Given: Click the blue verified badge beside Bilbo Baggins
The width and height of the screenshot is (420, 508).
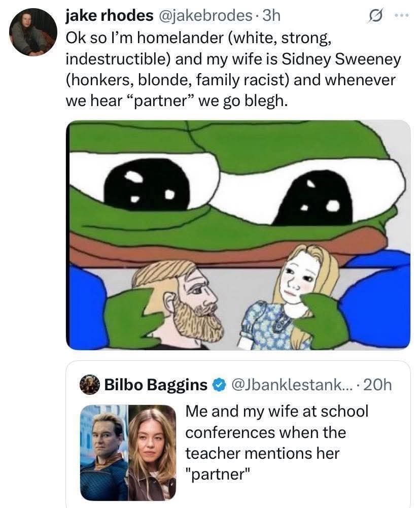Looking at the screenshot, I should (218, 385).
